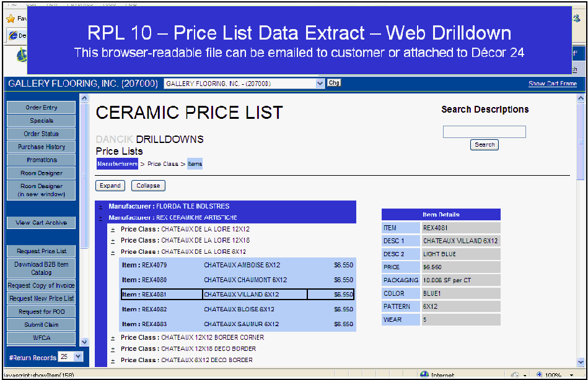Expand the Florida Tile Industries manufacturer node
The image size is (588, 380).
click(101, 206)
